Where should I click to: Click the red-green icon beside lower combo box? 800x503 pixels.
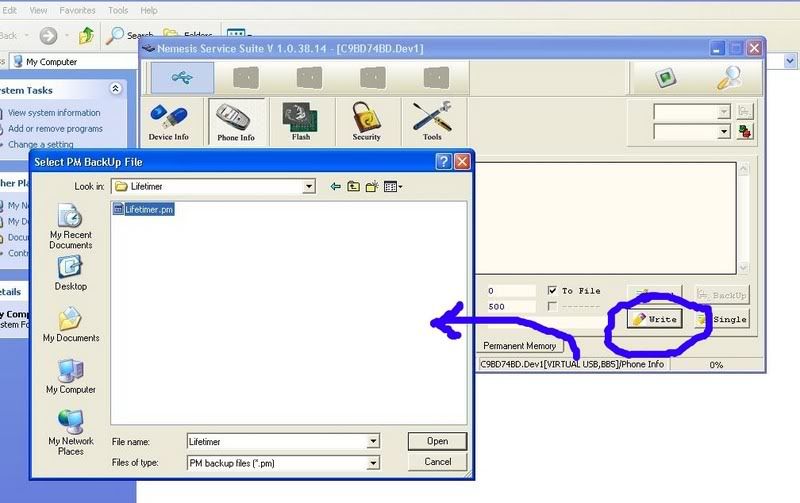(x=745, y=132)
